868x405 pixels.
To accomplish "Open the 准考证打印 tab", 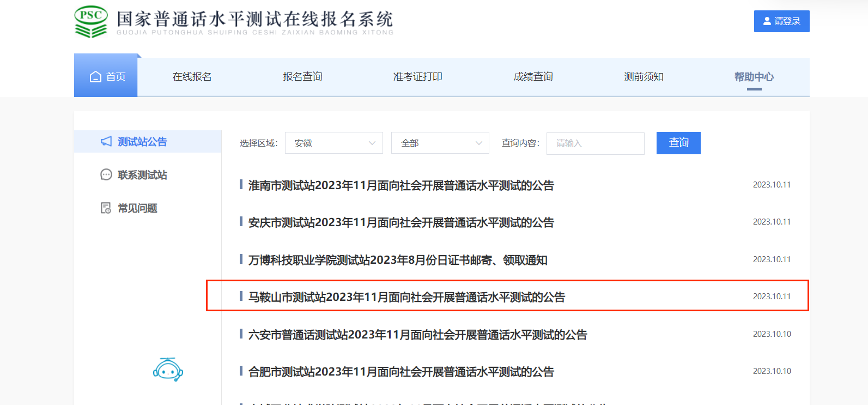I will [418, 77].
